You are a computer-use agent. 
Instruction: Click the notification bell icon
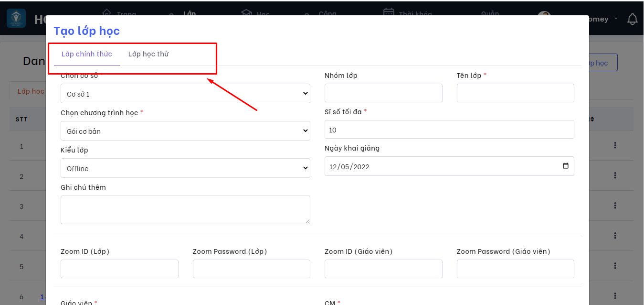click(632, 19)
